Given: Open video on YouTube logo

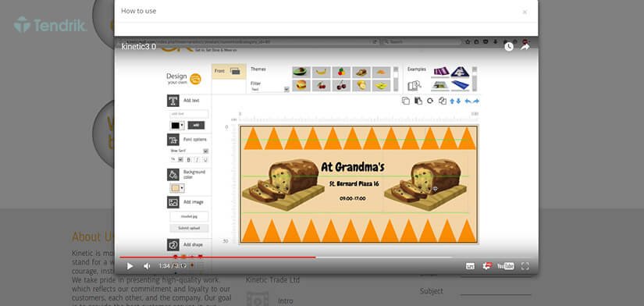Looking at the screenshot, I should pyautogui.click(x=506, y=266).
